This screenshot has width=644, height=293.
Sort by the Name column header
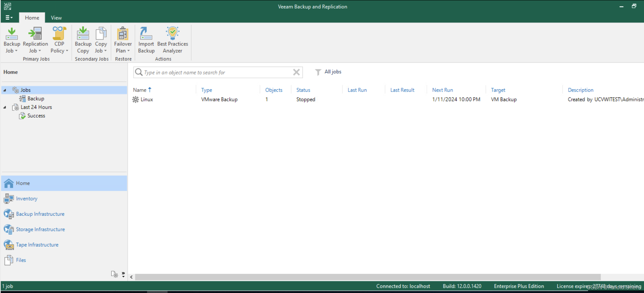point(142,90)
